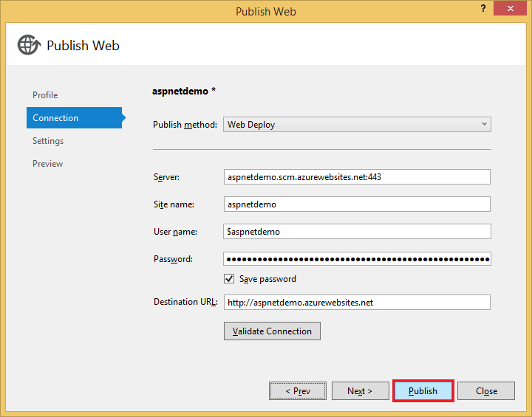Click the User name text box
The width and height of the screenshot is (532, 417).
(357, 232)
